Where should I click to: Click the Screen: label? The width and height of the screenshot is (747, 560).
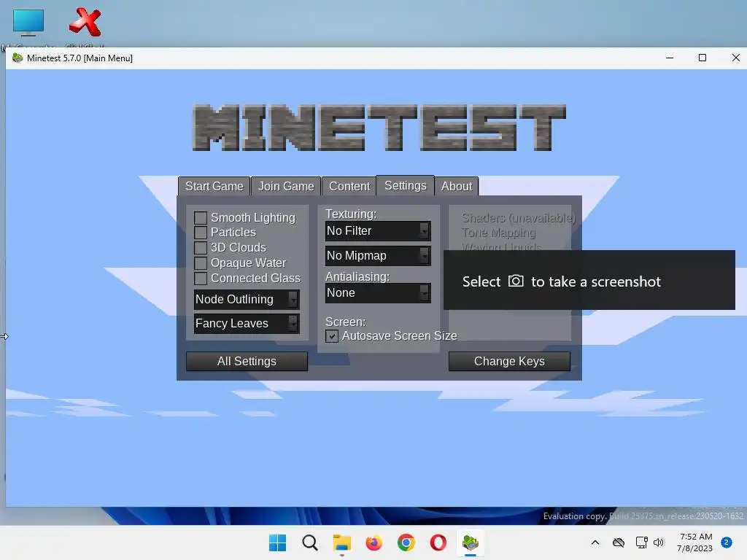345,322
